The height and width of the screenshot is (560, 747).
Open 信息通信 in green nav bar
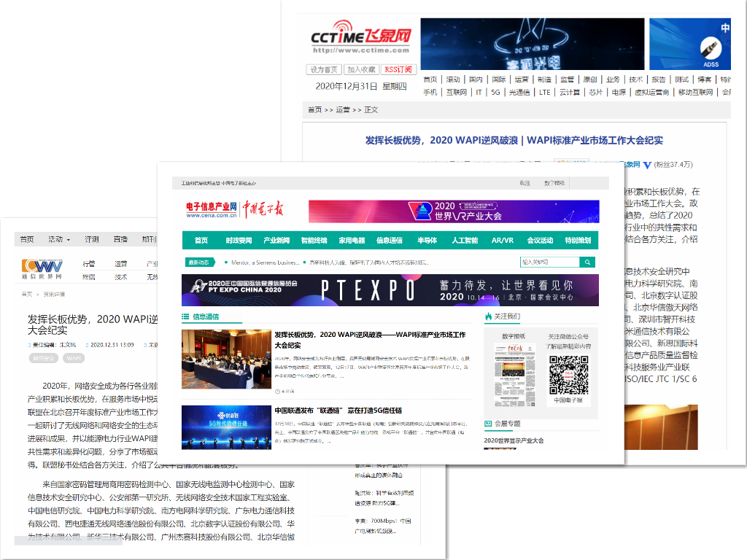click(x=390, y=241)
